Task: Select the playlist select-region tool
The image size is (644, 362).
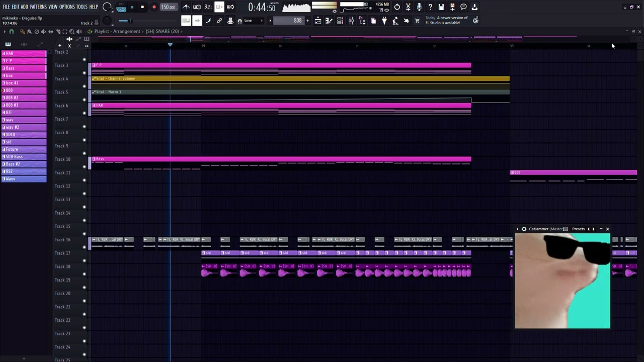Action: pos(64,32)
